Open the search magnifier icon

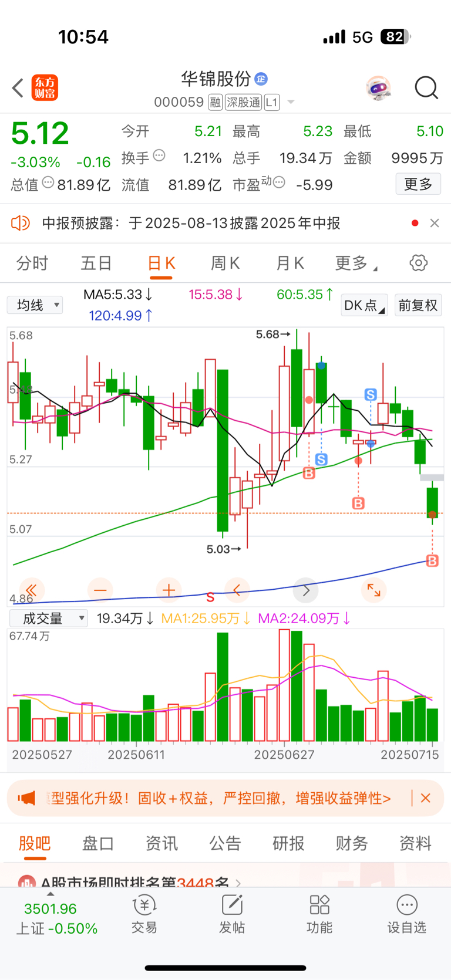[426, 88]
